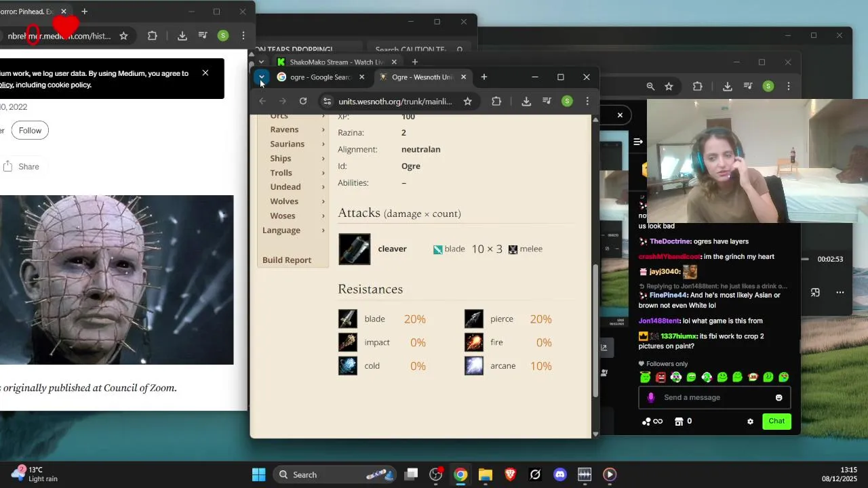
Task: Dismiss the Medium cookie banner
Action: pyautogui.click(x=205, y=73)
